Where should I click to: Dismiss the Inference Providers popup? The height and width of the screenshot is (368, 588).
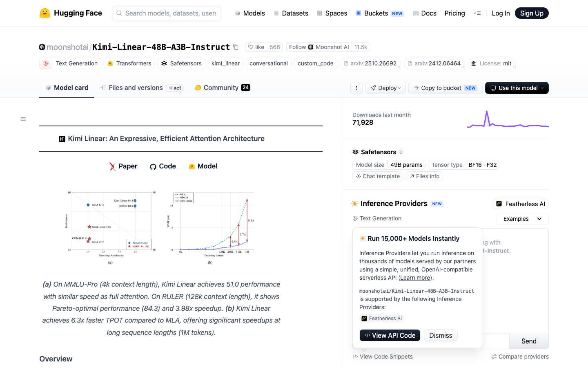pos(441,335)
